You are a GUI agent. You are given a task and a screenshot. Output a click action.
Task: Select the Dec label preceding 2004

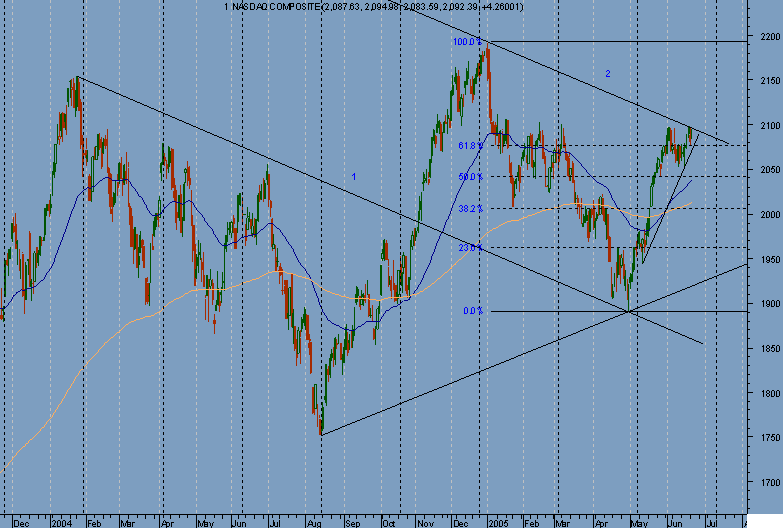pyautogui.click(x=21, y=523)
